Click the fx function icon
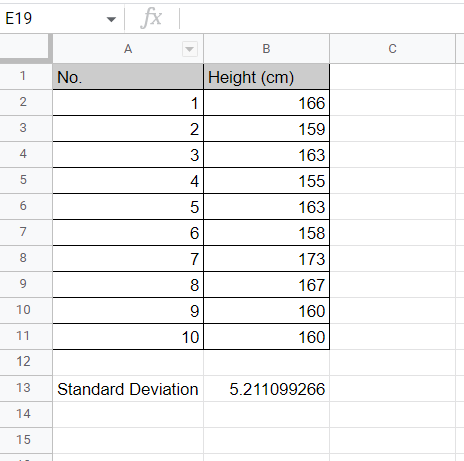Screen dimensions: 464x461 pyautogui.click(x=151, y=18)
